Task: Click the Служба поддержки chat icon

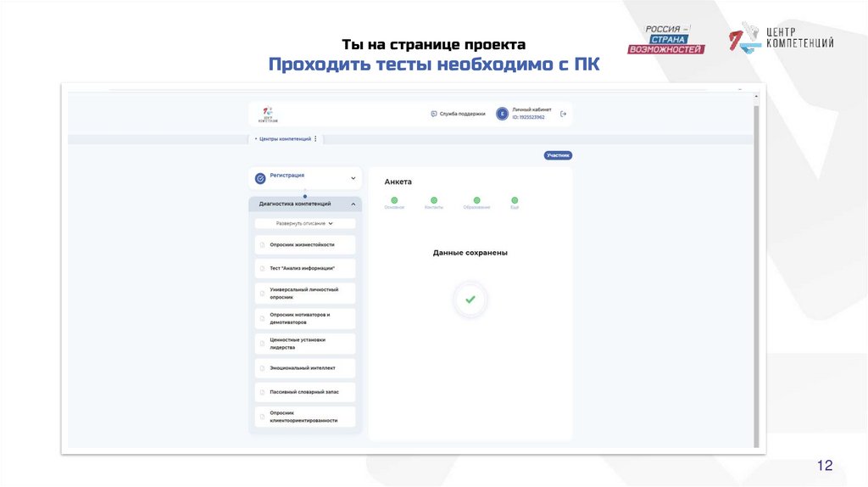Action: click(x=434, y=114)
